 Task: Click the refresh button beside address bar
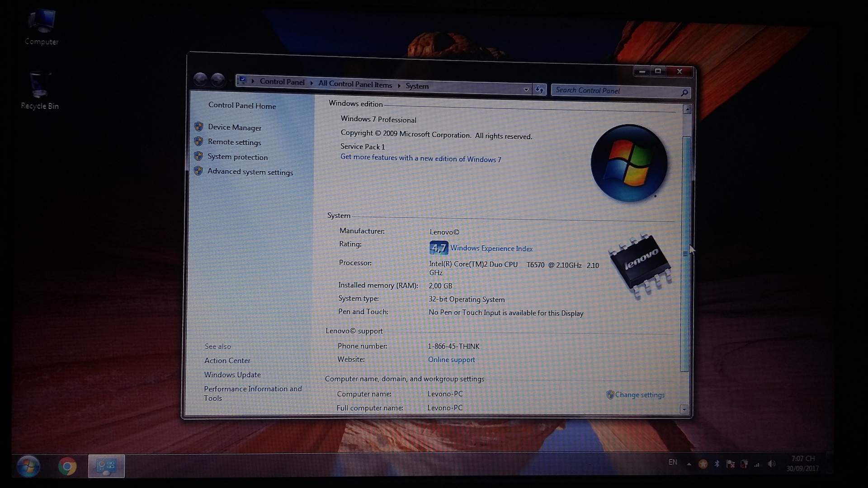[539, 89]
